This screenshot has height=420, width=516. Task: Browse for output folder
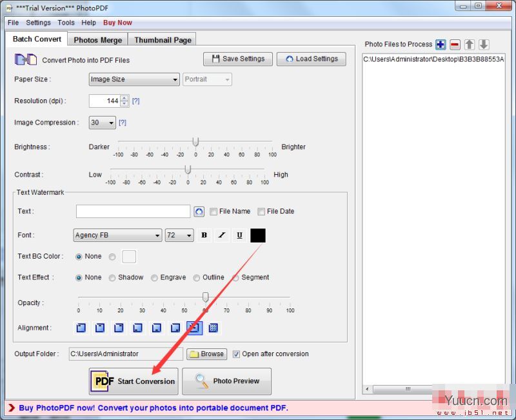pos(206,354)
